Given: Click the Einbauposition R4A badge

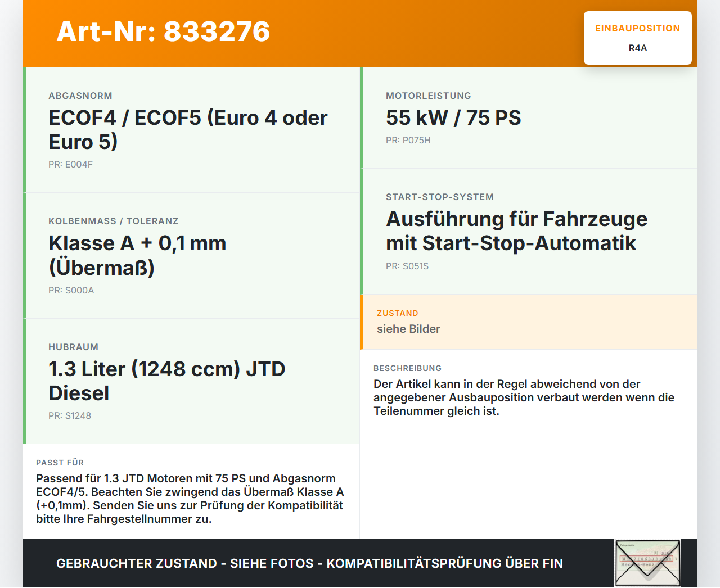Looking at the screenshot, I should (x=638, y=38).
